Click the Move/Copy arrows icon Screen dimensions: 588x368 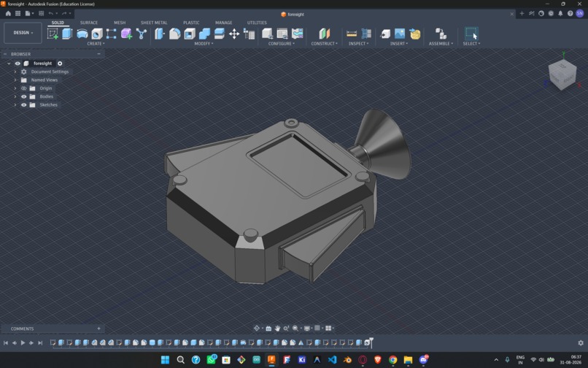point(234,34)
